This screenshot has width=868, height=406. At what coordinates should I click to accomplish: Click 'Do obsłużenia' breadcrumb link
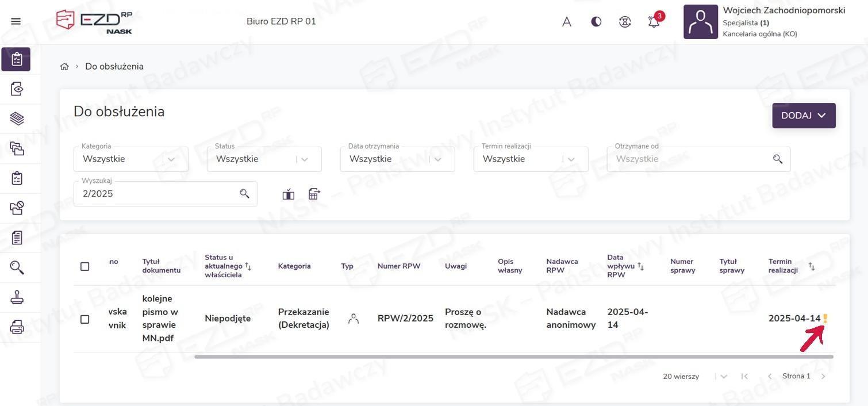(114, 67)
